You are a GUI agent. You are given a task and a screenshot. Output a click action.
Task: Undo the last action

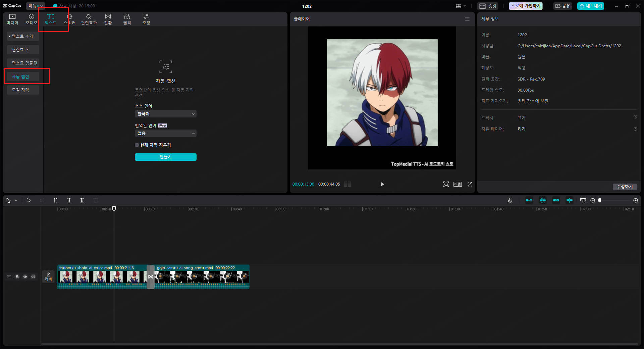point(29,200)
